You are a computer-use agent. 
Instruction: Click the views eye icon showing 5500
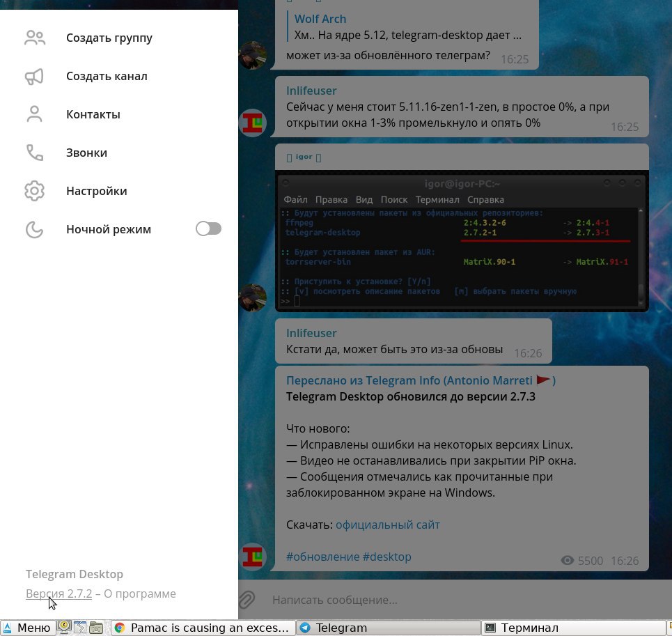(x=568, y=561)
